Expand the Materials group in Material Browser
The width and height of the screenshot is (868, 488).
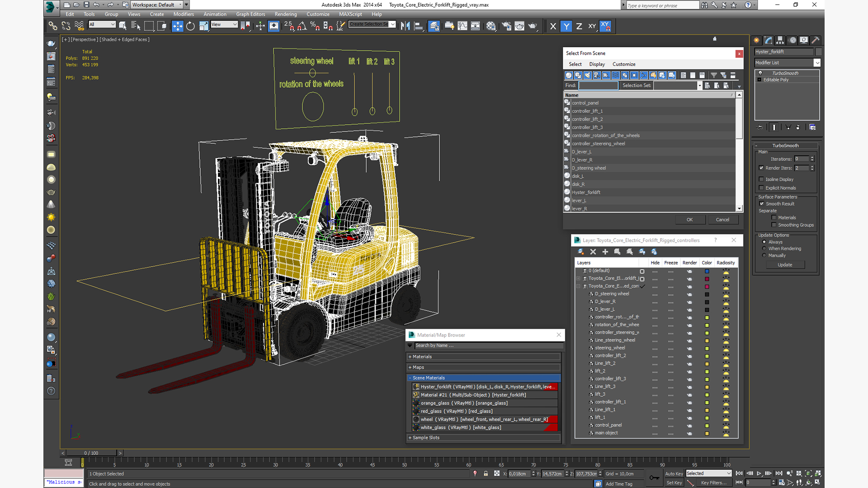(x=484, y=357)
